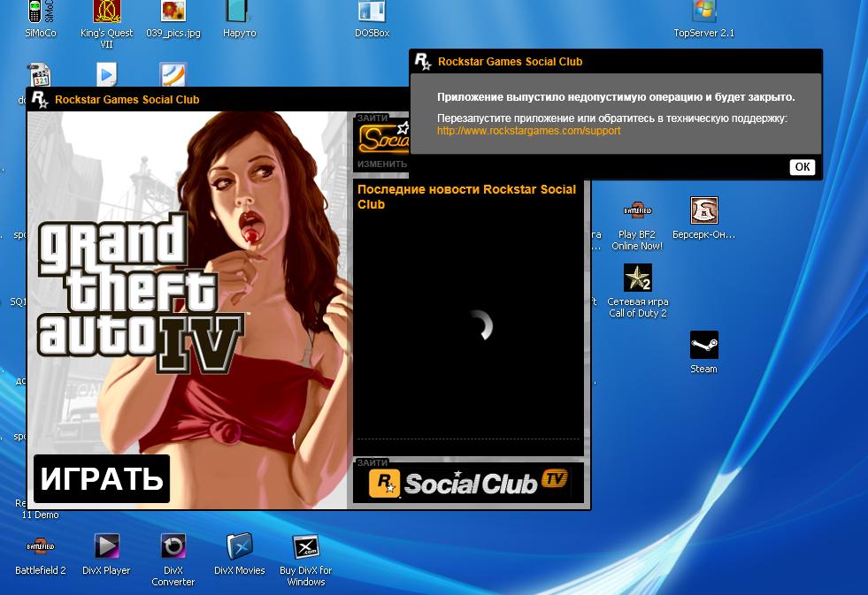Select the DivX Movies desktop icon
Image resolution: width=868 pixels, height=595 pixels.
point(240,554)
